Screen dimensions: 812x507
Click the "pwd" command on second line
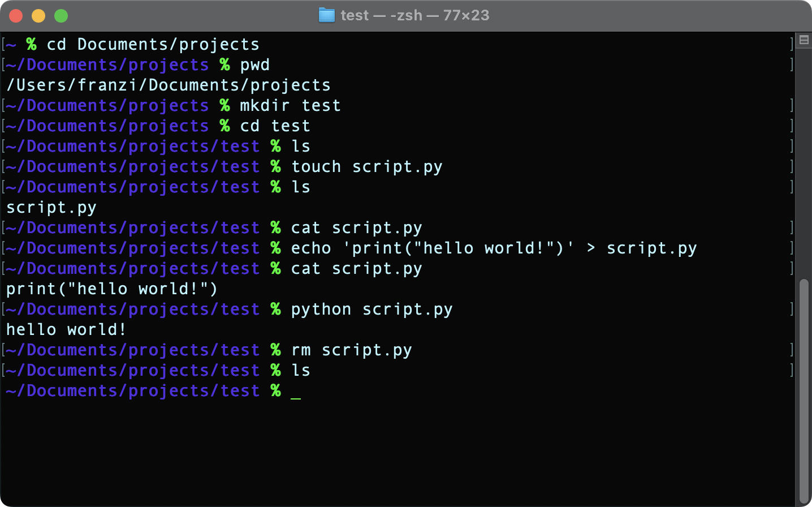tap(254, 65)
